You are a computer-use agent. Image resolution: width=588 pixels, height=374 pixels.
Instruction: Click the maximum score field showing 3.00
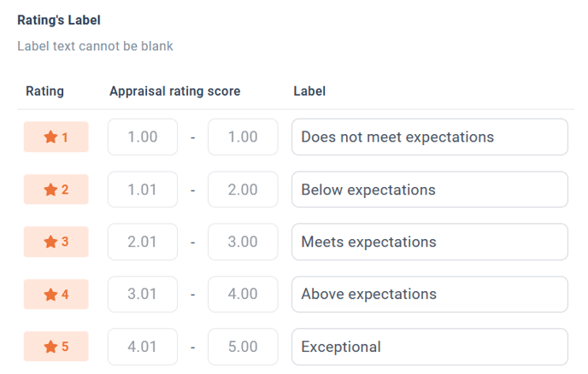coord(243,242)
